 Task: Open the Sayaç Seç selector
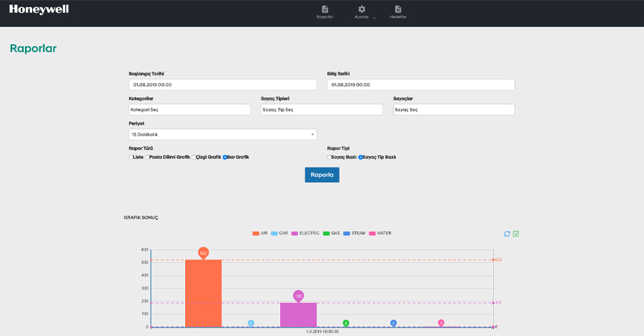coord(454,109)
